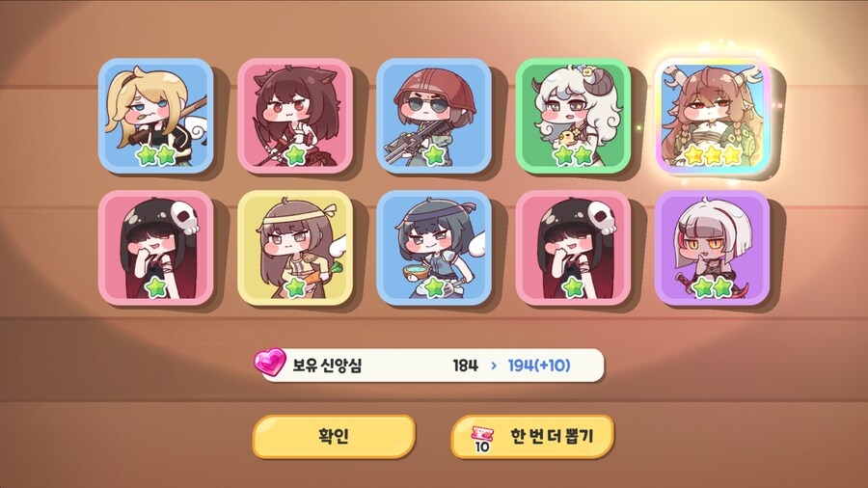Open the cook girl holding bowl card
The height and width of the screenshot is (488, 868).
click(x=434, y=248)
